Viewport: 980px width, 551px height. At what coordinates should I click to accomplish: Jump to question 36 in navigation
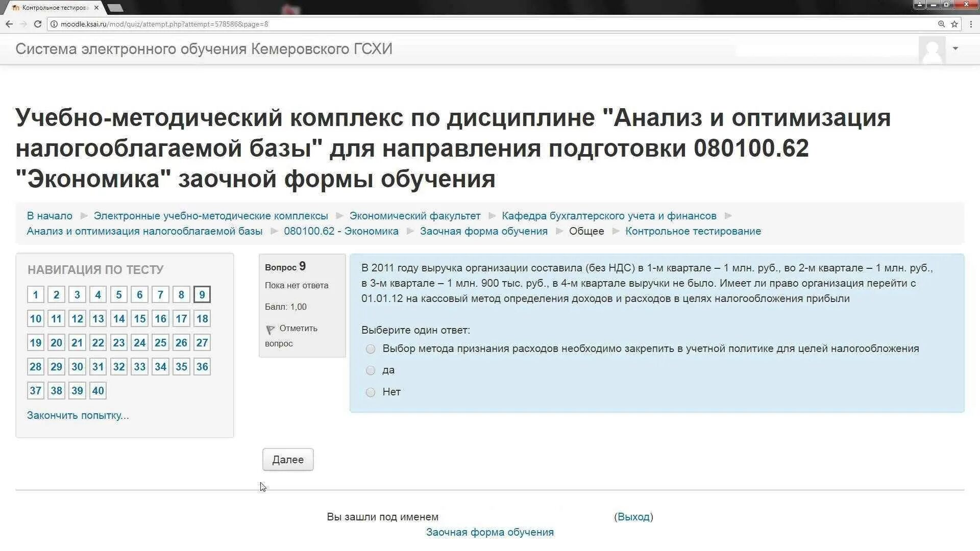tap(202, 367)
